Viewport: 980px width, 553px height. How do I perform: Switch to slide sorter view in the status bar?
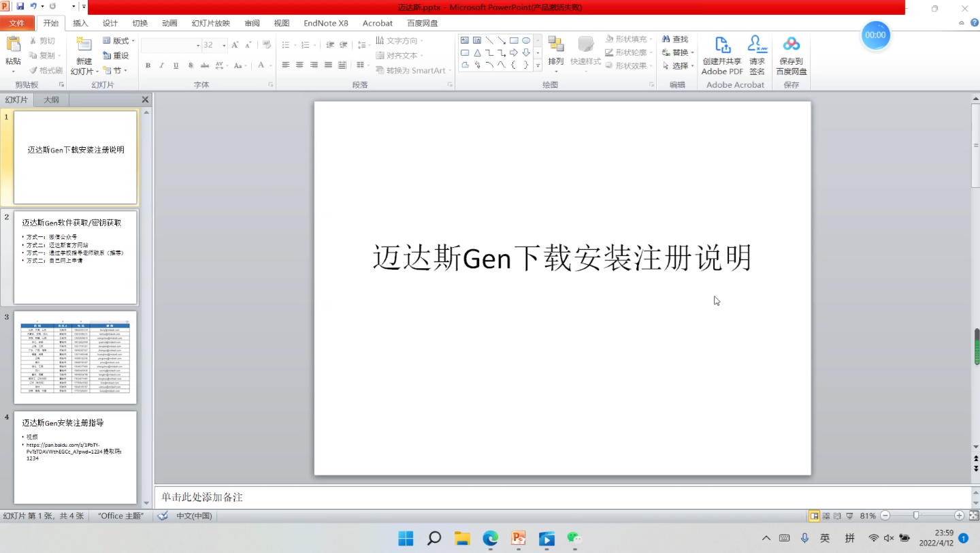coord(826,516)
